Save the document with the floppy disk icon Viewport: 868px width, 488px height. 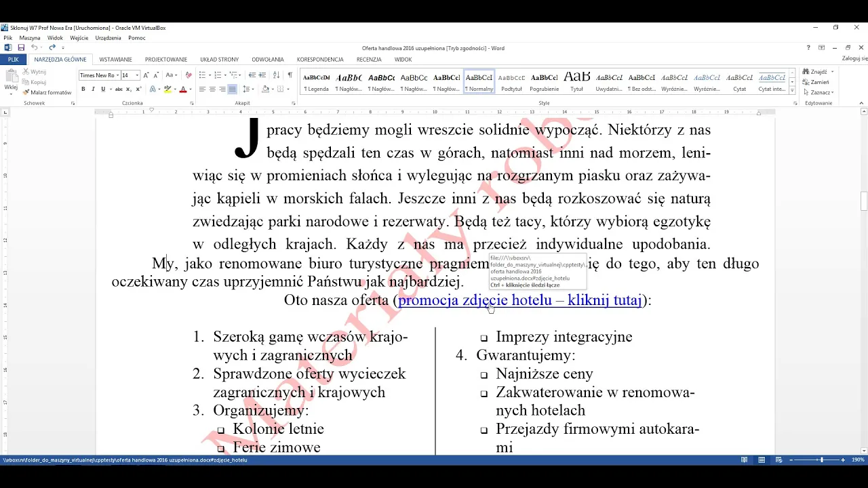coord(21,47)
